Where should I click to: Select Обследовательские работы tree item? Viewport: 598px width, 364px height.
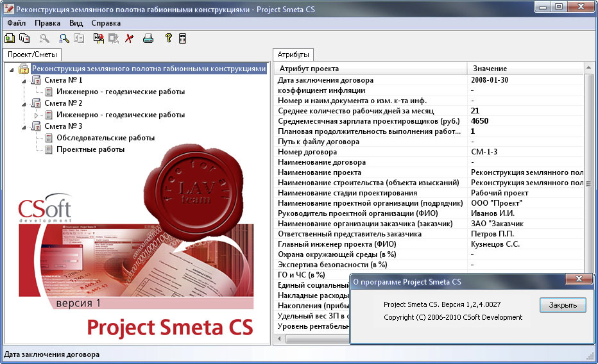pos(106,138)
